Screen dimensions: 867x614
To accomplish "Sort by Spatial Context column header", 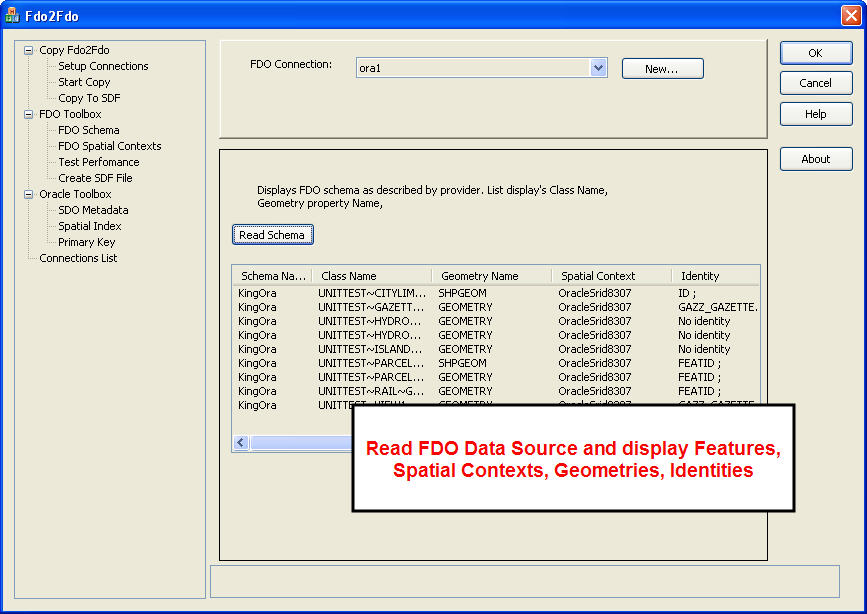I will (x=612, y=276).
